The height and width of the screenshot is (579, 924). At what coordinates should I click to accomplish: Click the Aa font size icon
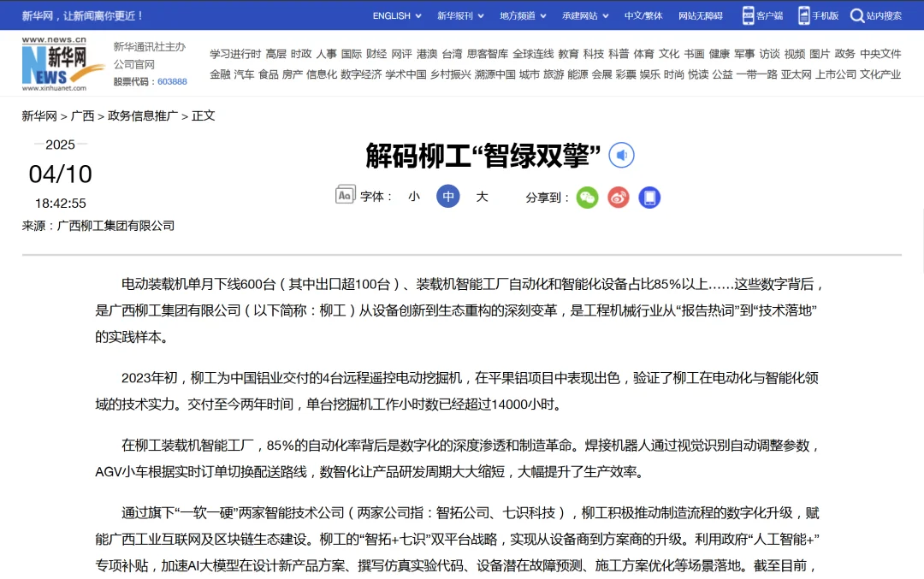[345, 195]
